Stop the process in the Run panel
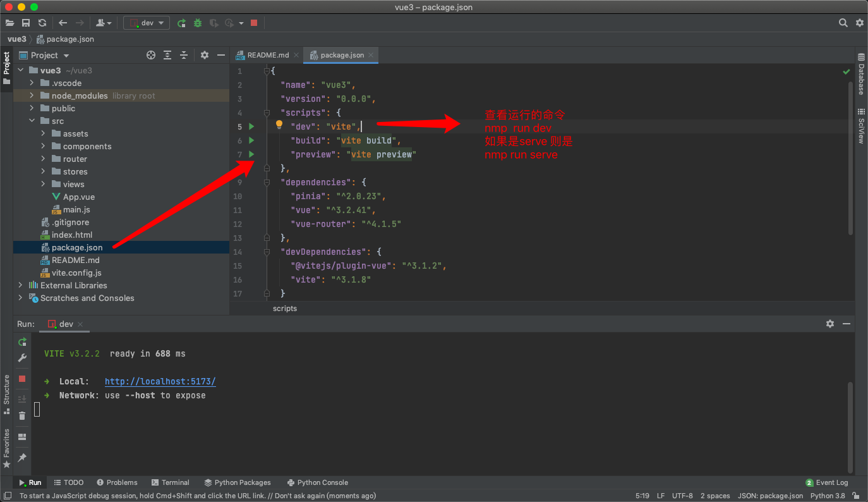Screen dimensions: 868x502 pyautogui.click(x=22, y=379)
